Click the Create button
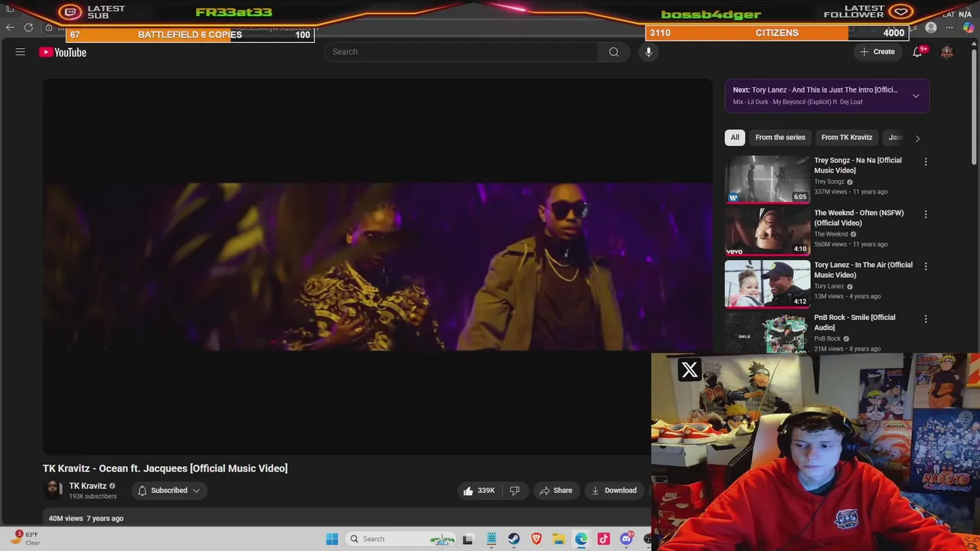 point(877,52)
